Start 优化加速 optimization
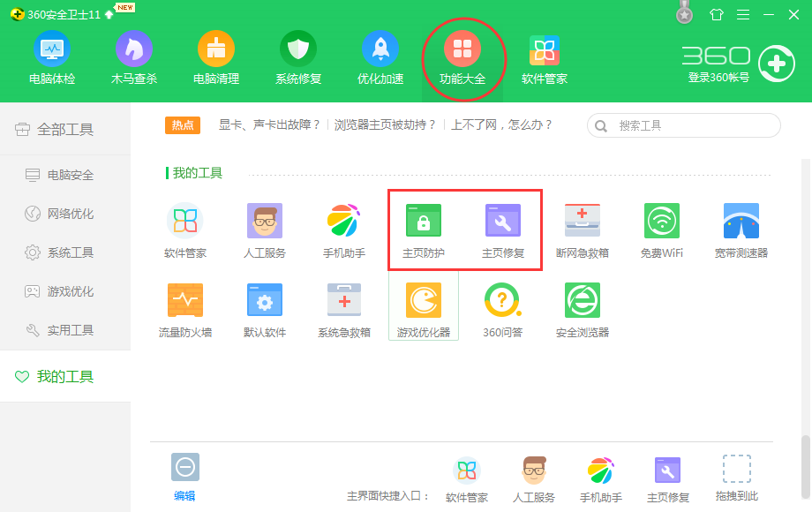 pos(380,57)
